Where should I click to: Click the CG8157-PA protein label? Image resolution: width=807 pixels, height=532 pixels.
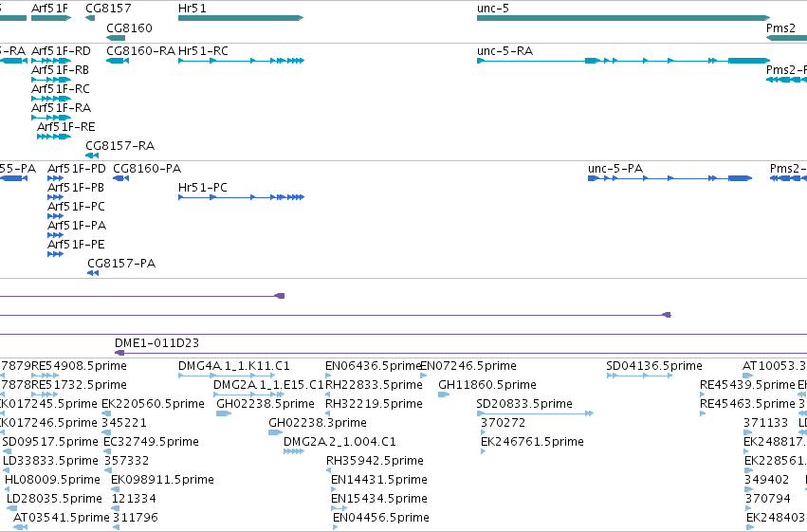click(121, 264)
